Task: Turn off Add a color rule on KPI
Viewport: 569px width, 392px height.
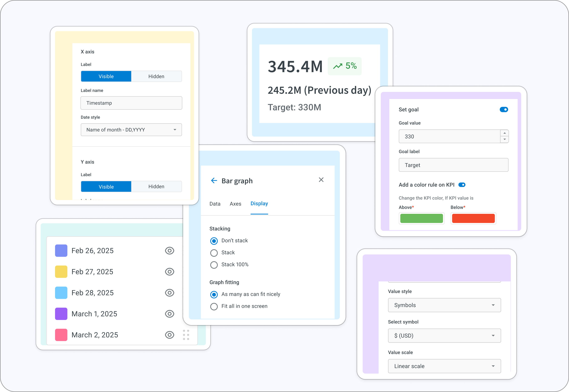Action: [462, 185]
